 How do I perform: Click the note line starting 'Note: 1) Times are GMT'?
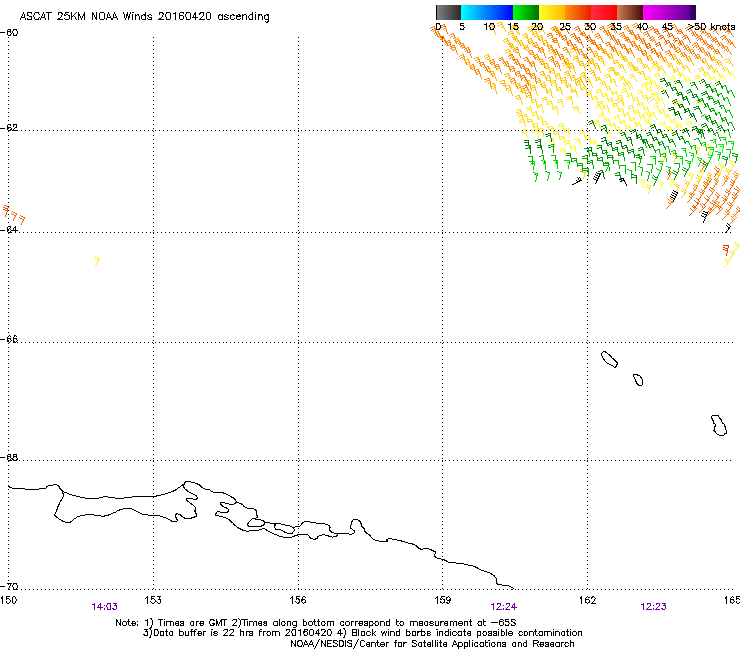click(x=316, y=623)
